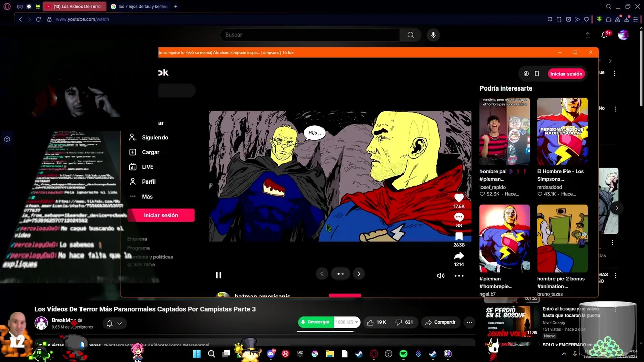Switch to 'Los Videos De Terror' browser tab
Image resolution: width=644 pixels, height=362 pixels.
click(74, 6)
